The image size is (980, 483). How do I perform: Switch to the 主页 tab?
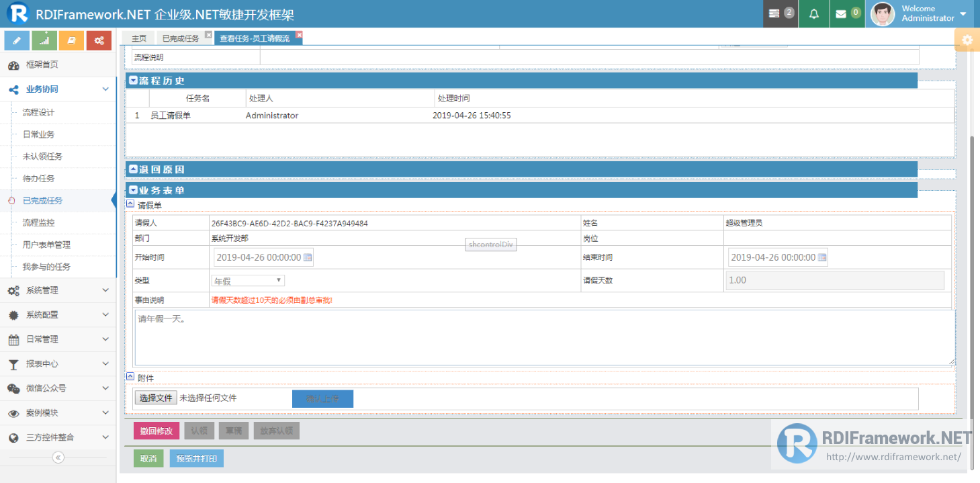[138, 39]
